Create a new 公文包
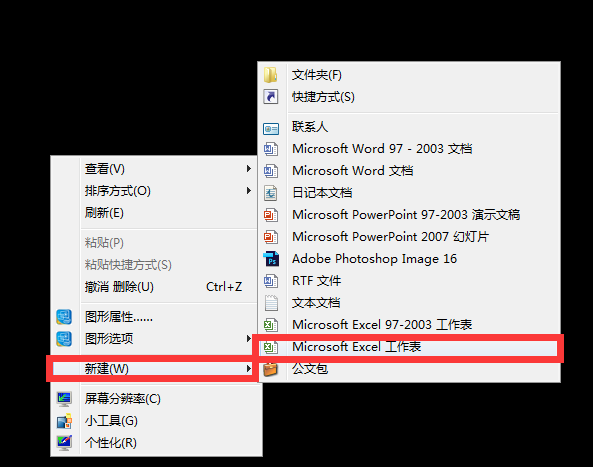This screenshot has width=593, height=467. (409, 369)
